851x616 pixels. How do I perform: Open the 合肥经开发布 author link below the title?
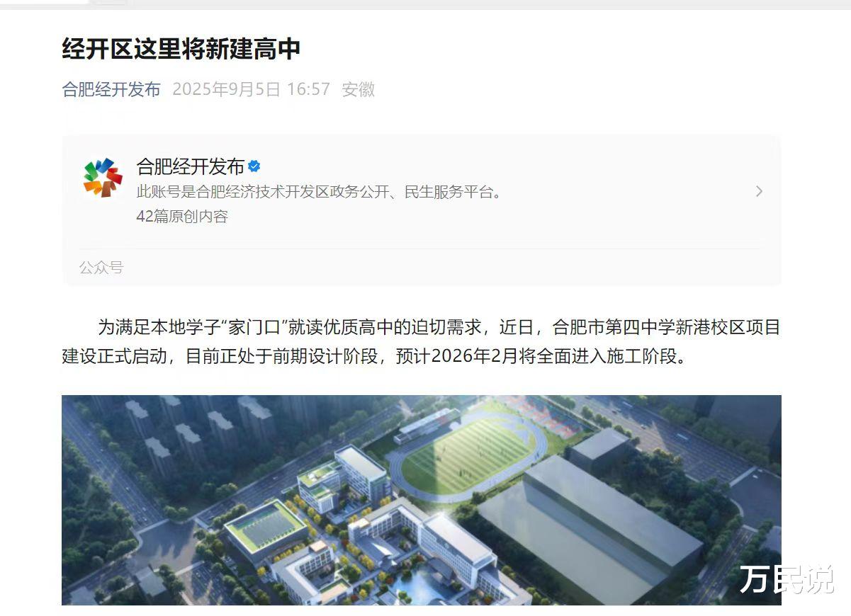[111, 89]
